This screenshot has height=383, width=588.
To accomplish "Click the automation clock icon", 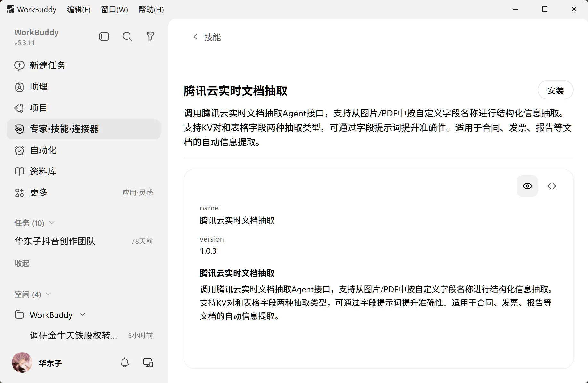I will [20, 150].
